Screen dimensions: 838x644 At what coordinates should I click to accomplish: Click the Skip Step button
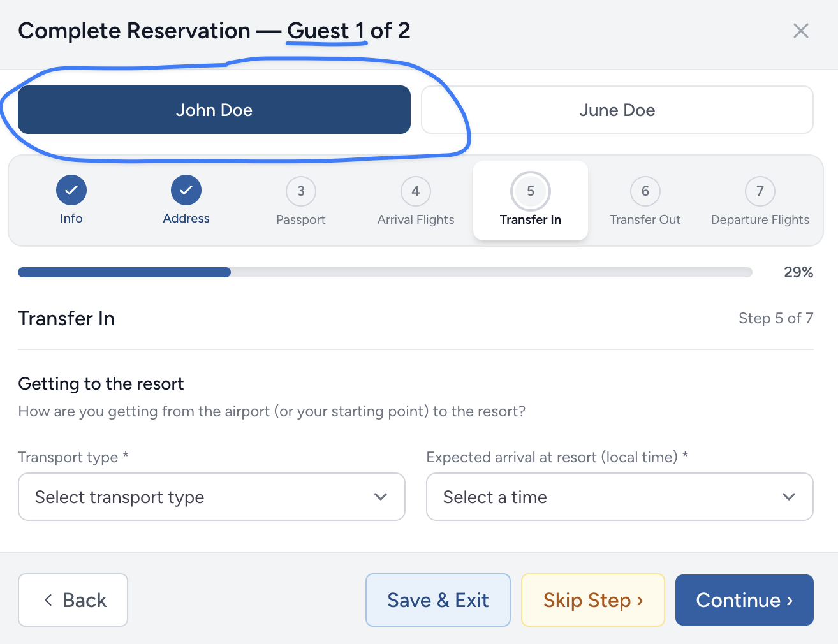[x=593, y=600]
